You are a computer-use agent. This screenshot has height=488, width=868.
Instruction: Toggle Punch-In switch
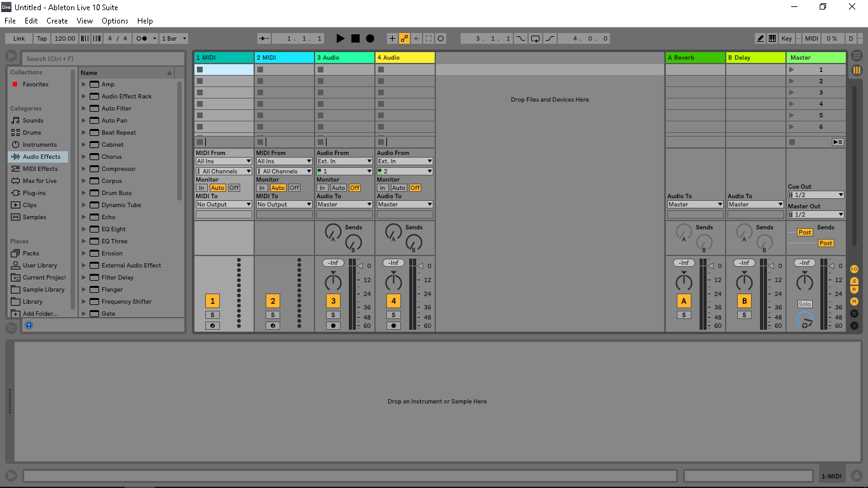click(x=520, y=38)
